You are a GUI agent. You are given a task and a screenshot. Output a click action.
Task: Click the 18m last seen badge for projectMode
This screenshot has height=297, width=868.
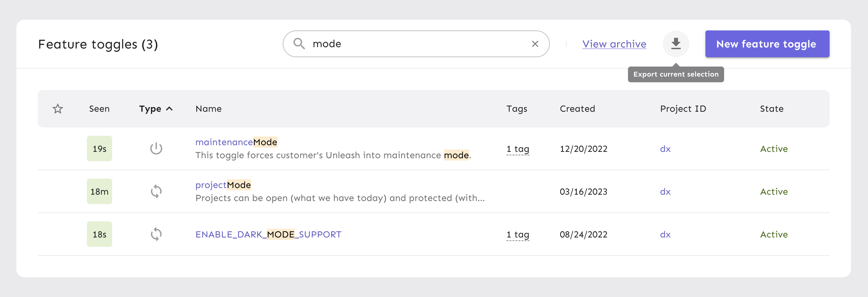pos(99,191)
